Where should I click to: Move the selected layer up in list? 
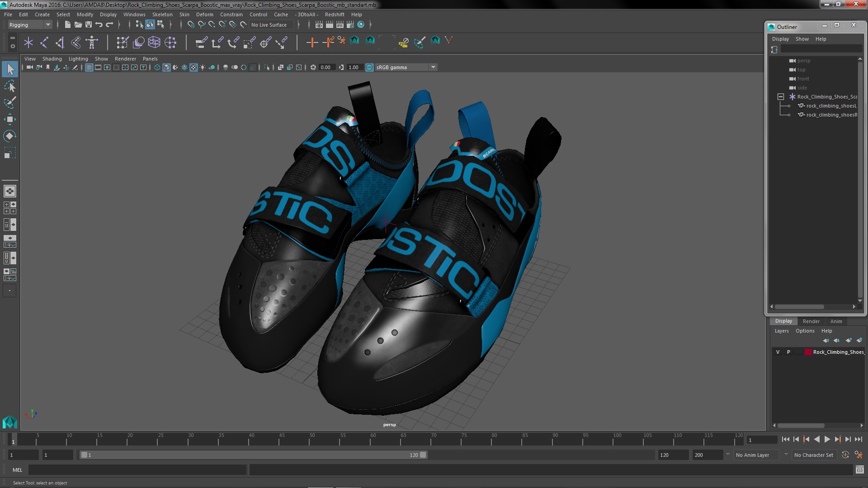pos(826,340)
